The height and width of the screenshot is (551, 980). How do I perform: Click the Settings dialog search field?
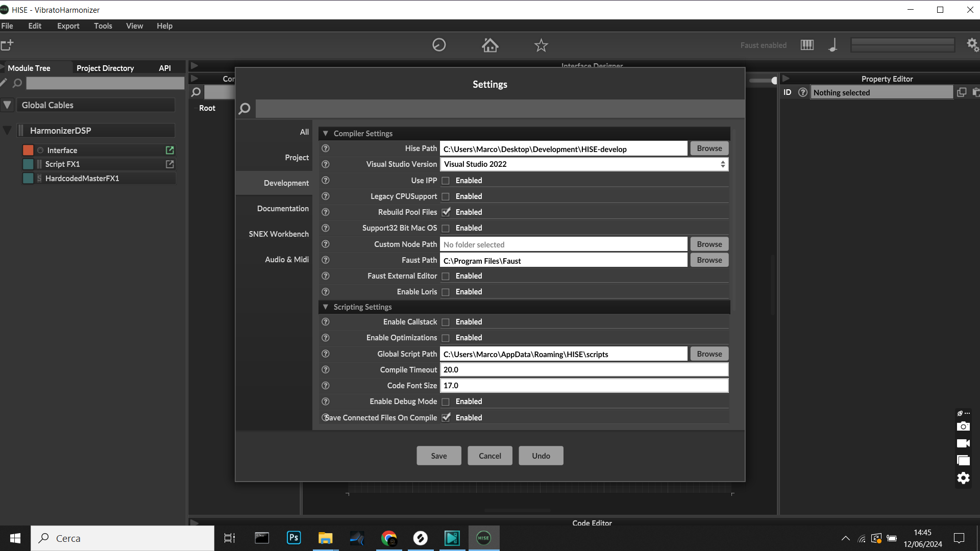pyautogui.click(x=499, y=109)
